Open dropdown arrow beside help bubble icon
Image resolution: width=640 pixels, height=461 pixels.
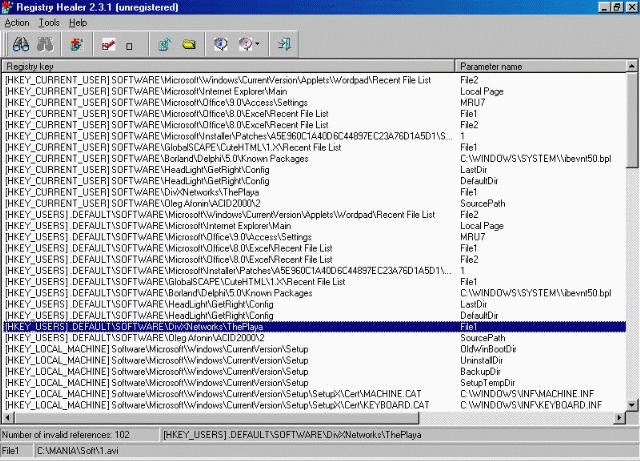click(257, 44)
